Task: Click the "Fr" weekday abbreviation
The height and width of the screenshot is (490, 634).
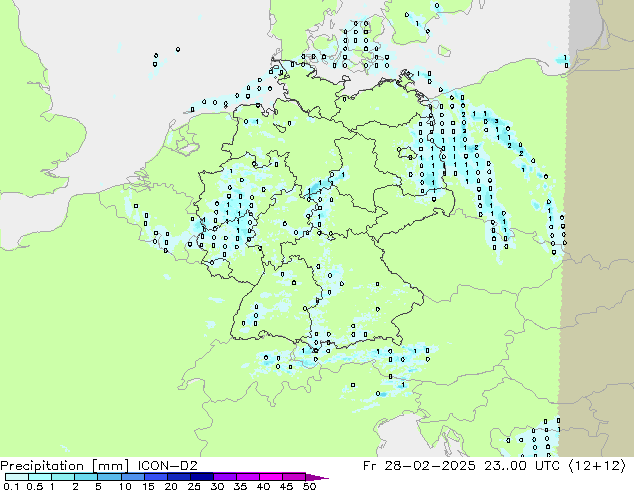Action: [x=369, y=466]
